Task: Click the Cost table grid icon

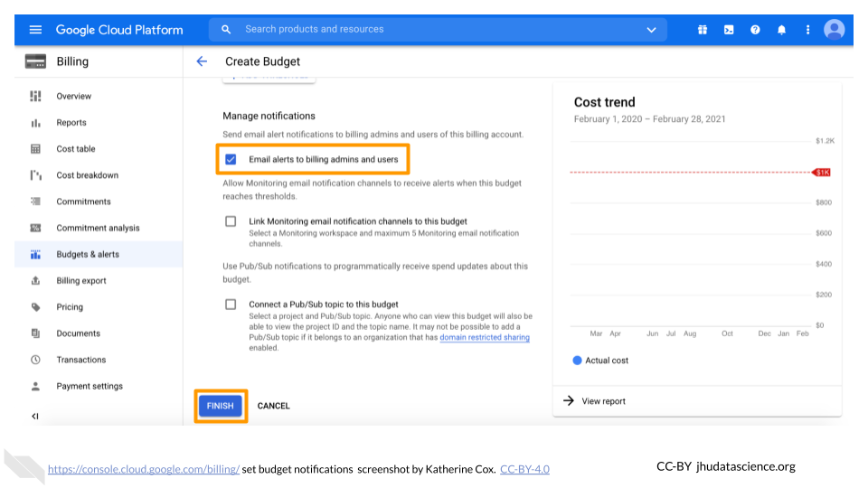Action: tap(35, 149)
